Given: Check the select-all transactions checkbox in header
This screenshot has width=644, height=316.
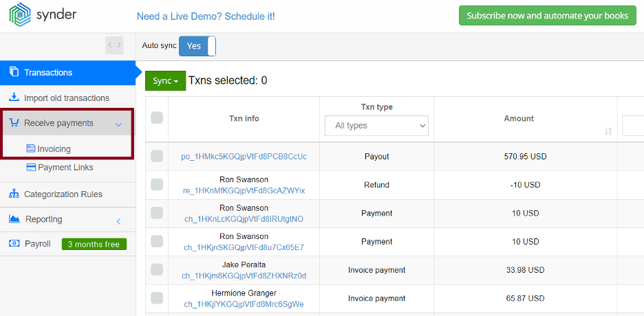Looking at the screenshot, I should (157, 117).
